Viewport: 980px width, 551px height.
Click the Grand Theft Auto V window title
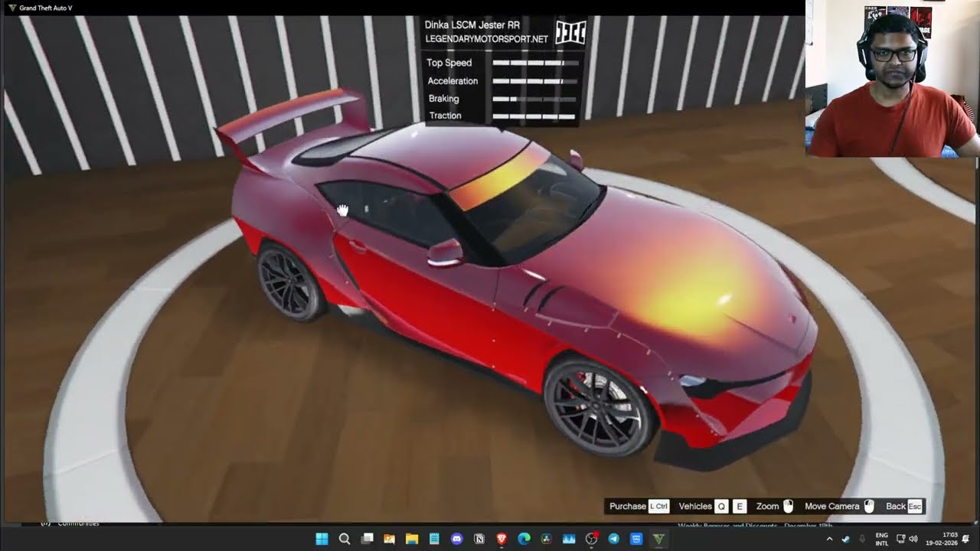click(46, 8)
